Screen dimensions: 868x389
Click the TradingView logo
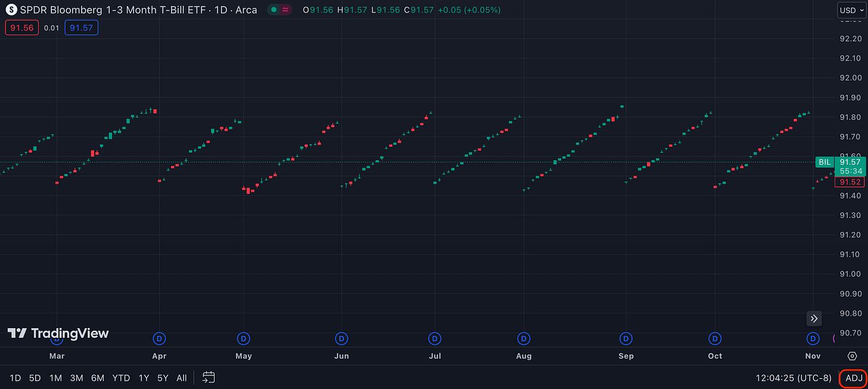click(58, 333)
